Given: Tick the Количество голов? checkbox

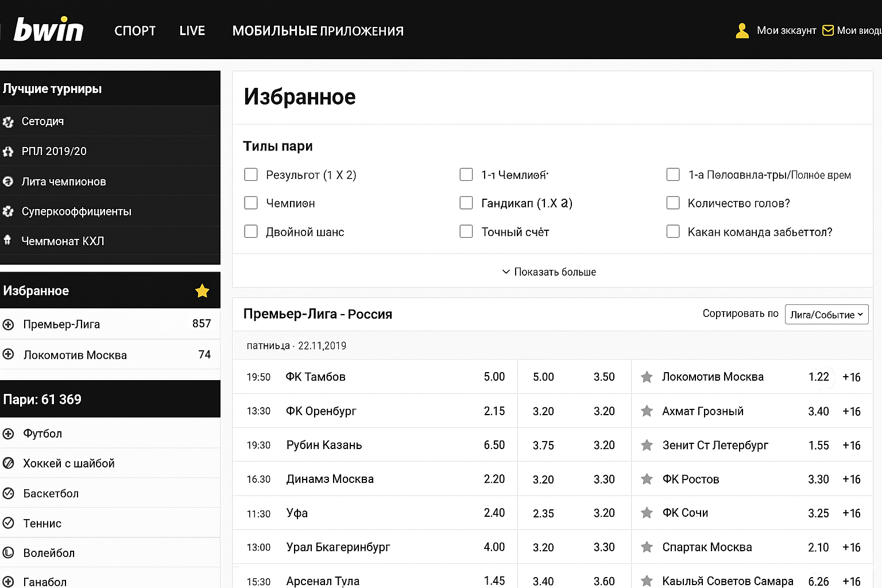Looking at the screenshot, I should [x=673, y=203].
